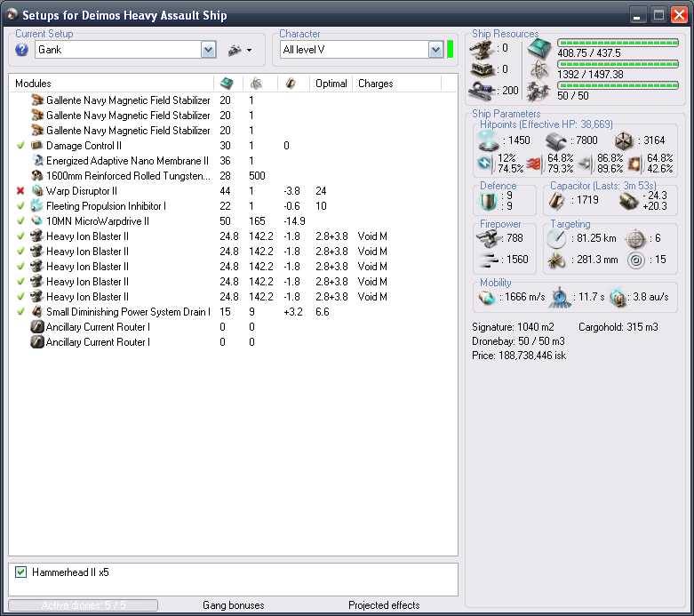Toggle the Fleeting Propulsion Inhibitor I checkmark
This screenshot has width=694, height=616.
20,206
